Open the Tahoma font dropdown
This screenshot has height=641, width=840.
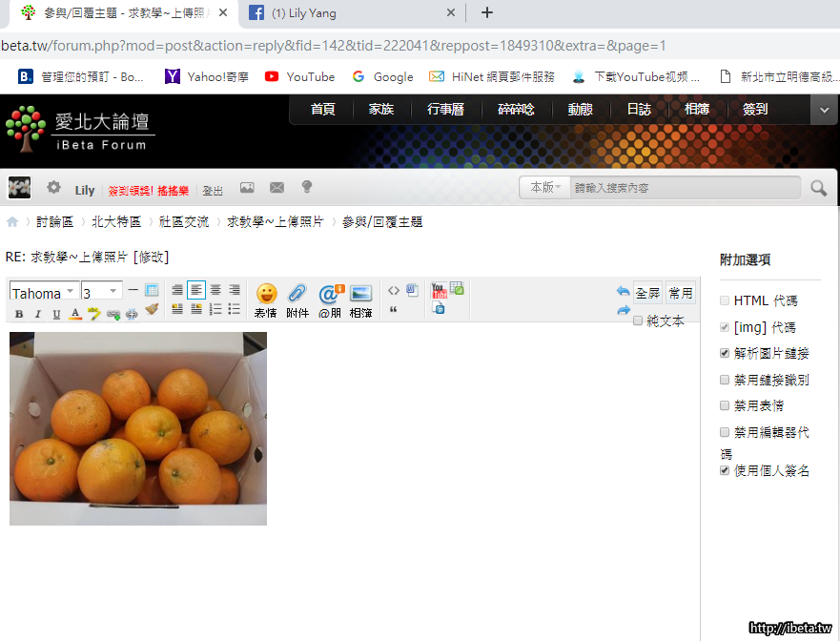44,293
